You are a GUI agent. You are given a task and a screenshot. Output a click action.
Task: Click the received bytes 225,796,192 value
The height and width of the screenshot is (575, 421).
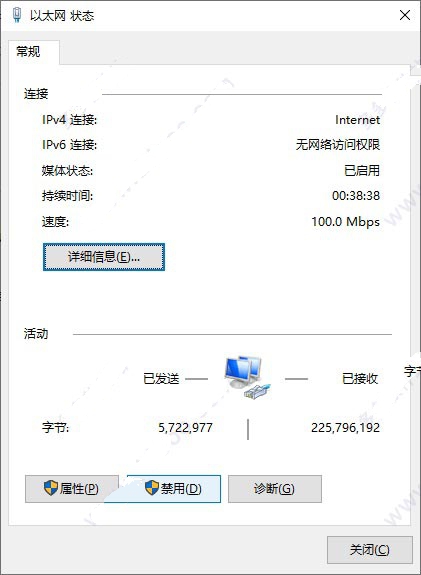(x=345, y=428)
